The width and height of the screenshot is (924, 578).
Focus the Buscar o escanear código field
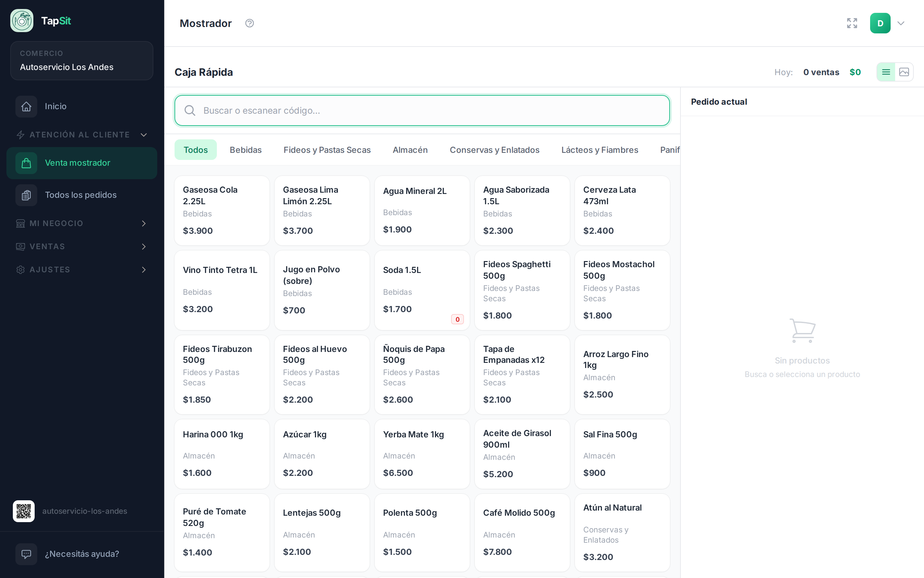pos(422,110)
